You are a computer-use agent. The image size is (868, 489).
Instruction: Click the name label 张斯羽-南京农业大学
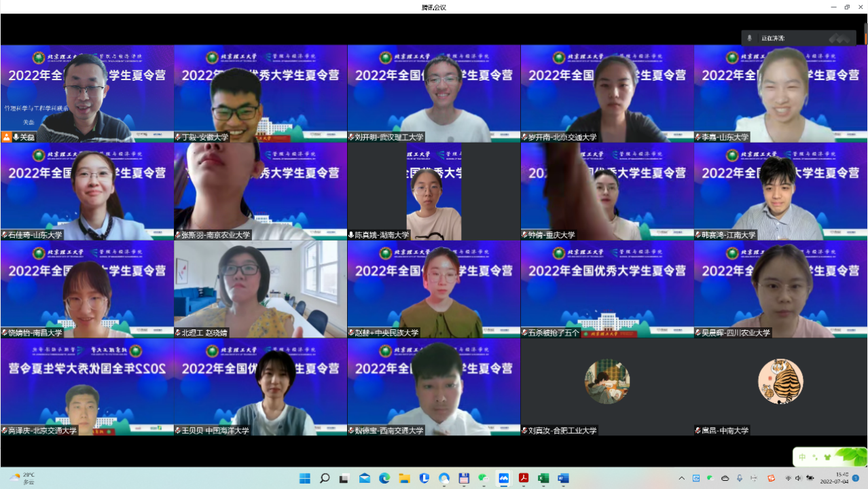tap(216, 235)
